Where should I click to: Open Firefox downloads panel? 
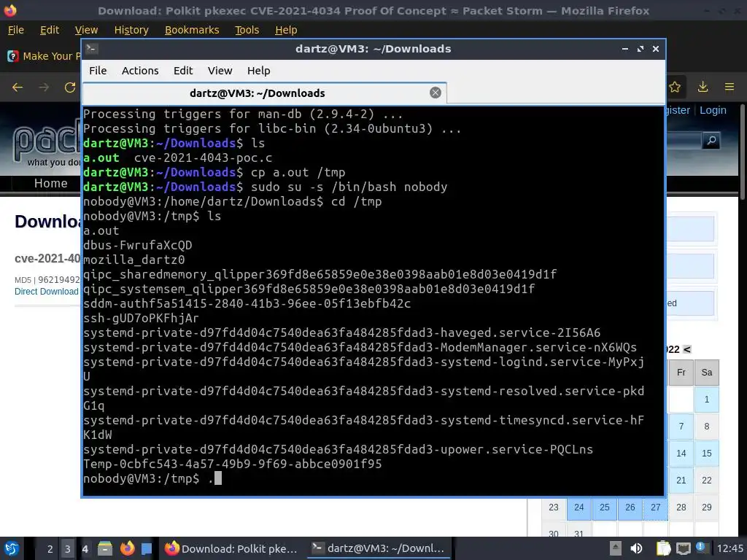(x=703, y=87)
